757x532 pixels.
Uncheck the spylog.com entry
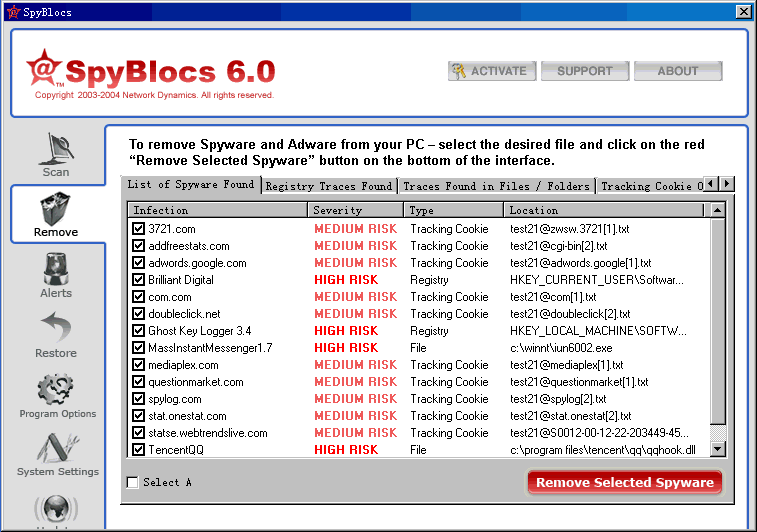coord(139,399)
